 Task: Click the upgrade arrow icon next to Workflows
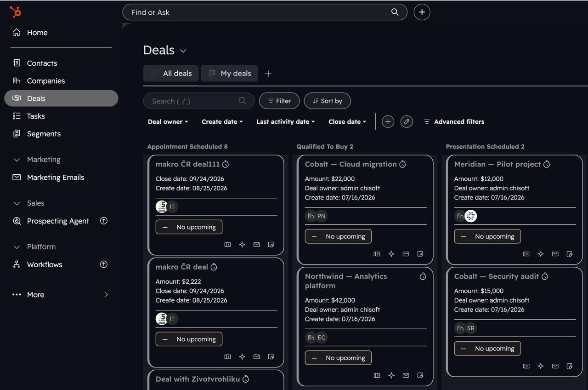point(104,264)
